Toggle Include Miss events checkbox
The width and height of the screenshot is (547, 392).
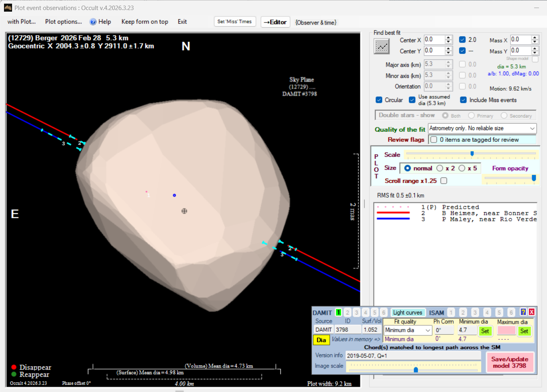pyautogui.click(x=463, y=100)
